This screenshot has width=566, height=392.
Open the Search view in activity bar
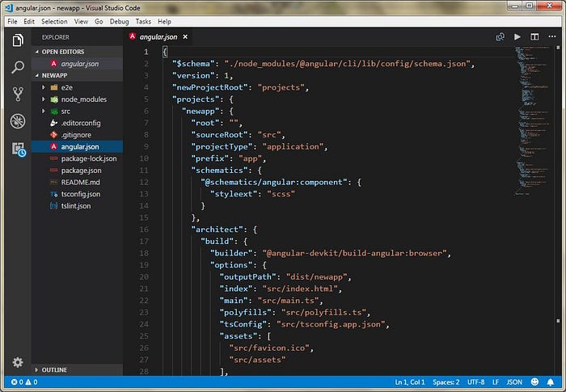pos(18,67)
